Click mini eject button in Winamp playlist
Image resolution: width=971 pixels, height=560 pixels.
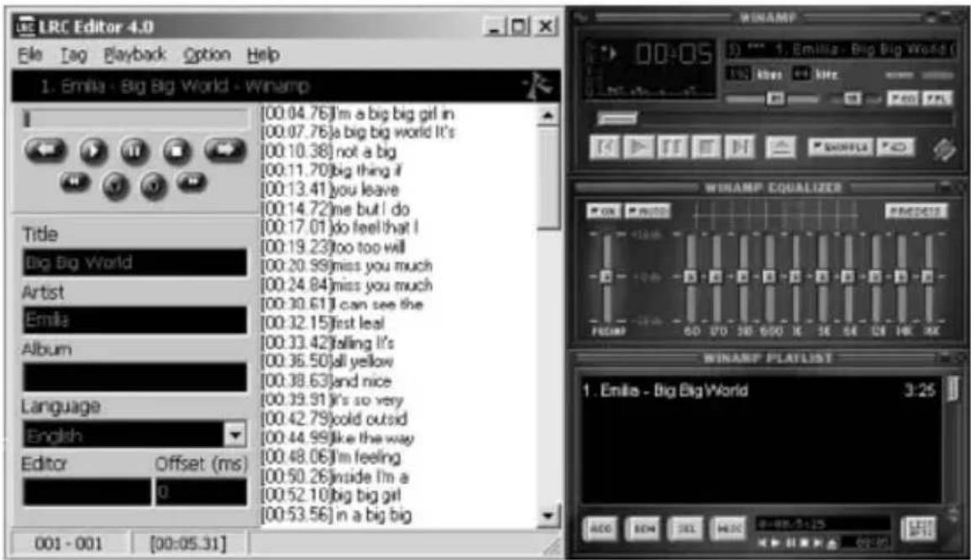832,542
